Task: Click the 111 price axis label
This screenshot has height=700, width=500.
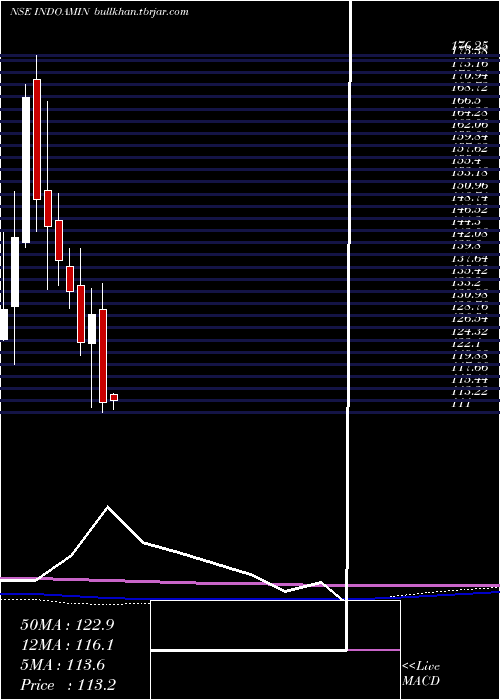Action: pos(461,404)
